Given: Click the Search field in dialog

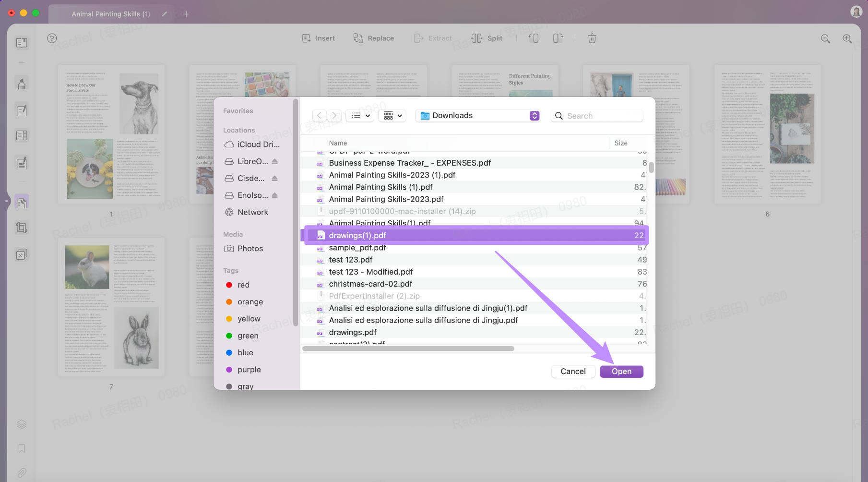Looking at the screenshot, I should coord(597,116).
